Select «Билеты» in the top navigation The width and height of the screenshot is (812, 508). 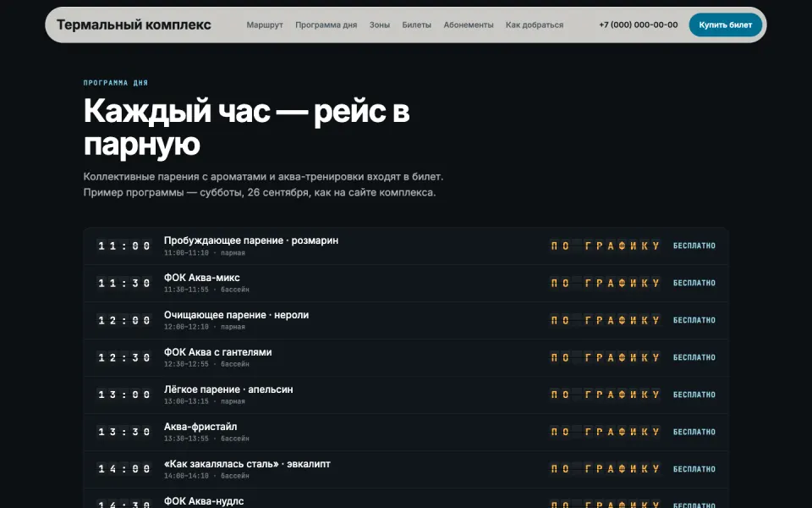click(417, 25)
